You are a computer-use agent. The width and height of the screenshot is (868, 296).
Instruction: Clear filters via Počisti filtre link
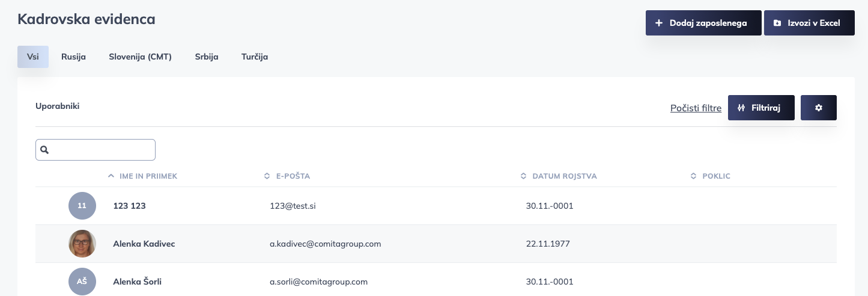point(696,108)
